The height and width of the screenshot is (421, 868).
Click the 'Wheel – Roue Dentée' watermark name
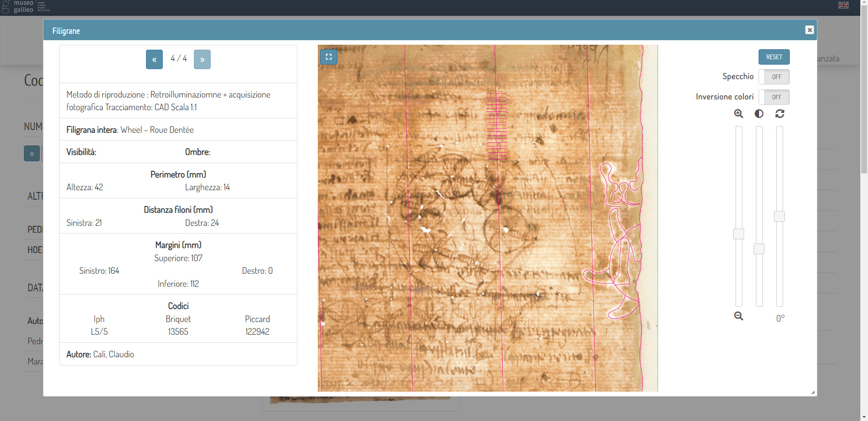tap(157, 130)
